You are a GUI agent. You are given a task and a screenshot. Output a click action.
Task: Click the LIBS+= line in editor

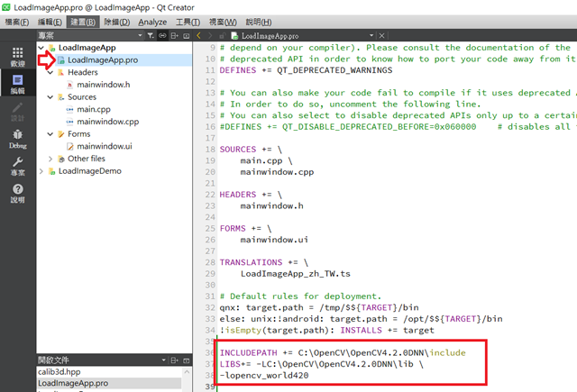[322, 364]
